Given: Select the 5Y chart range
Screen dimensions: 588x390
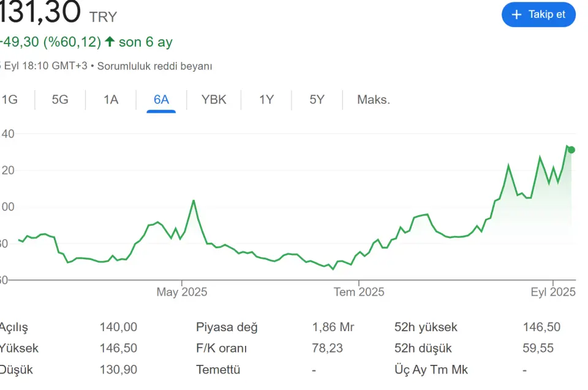Looking at the screenshot, I should [x=317, y=100].
